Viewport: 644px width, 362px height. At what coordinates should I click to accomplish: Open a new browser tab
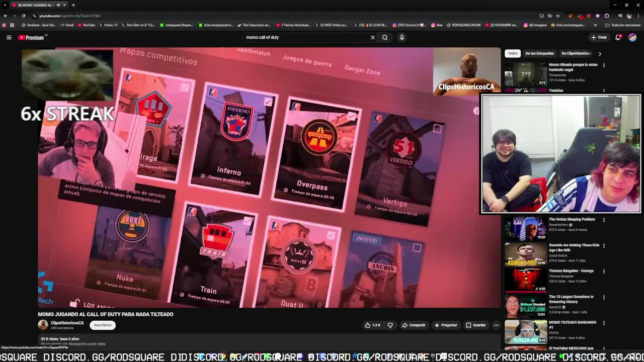point(73,5)
